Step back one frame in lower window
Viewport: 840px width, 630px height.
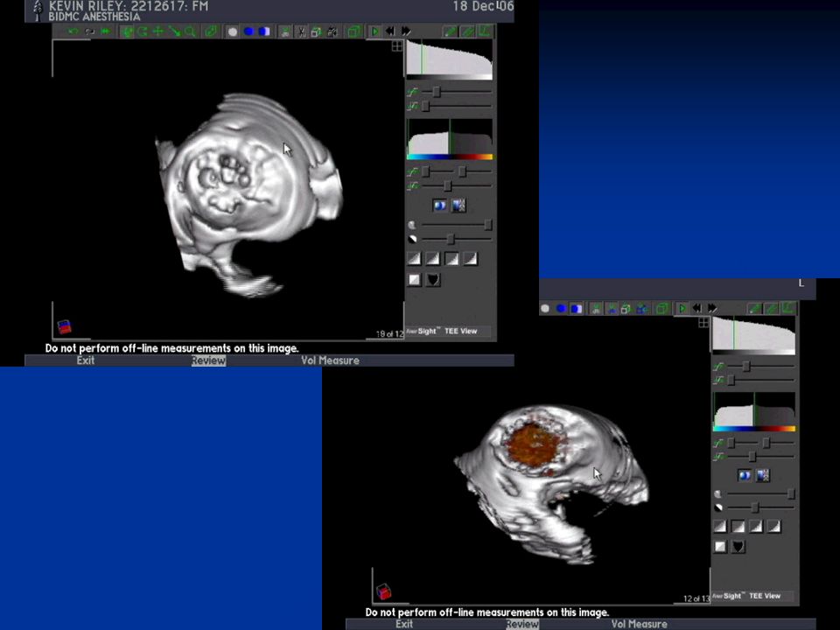pos(697,309)
